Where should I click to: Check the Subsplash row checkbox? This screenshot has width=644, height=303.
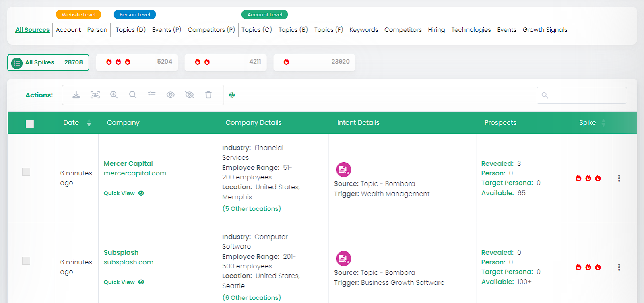pyautogui.click(x=26, y=261)
